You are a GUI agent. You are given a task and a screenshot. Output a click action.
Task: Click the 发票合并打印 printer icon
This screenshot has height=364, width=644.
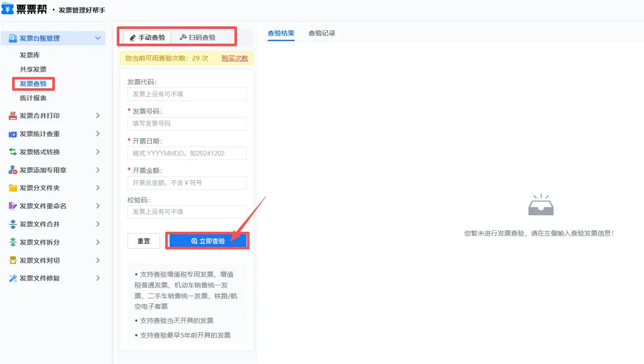point(13,116)
